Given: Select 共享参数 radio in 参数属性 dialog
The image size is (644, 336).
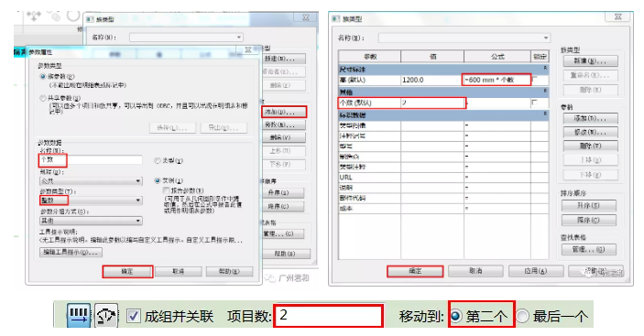Looking at the screenshot, I should (43, 98).
